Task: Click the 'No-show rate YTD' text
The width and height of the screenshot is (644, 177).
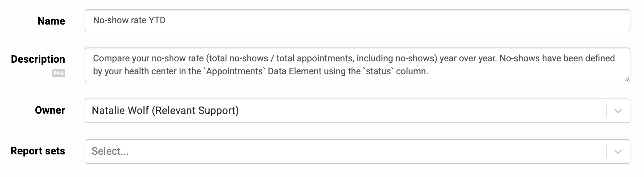Action: (129, 20)
